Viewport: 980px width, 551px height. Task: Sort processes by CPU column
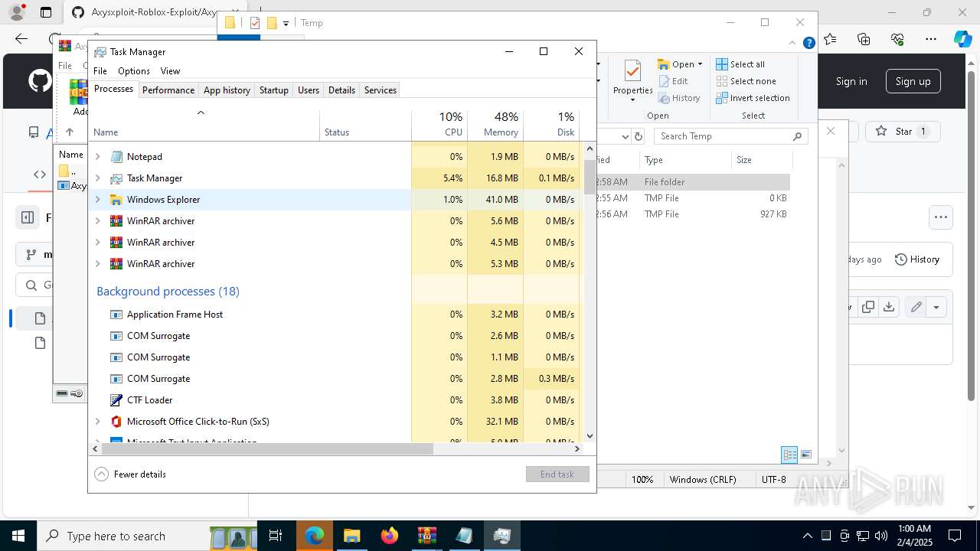coord(439,125)
